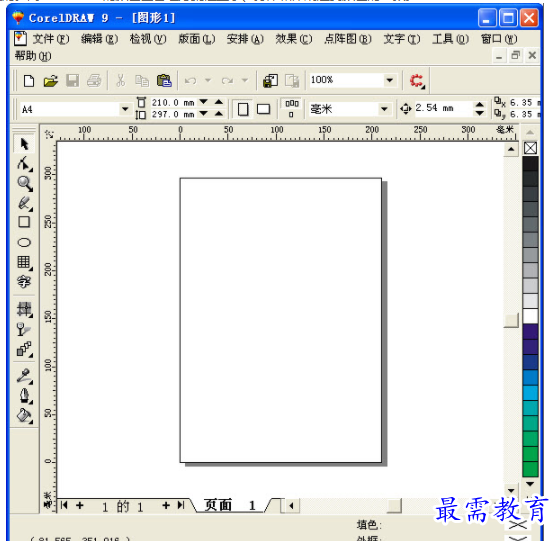Switch to the 页面 1 tab
557x541 pixels.
pyautogui.click(x=230, y=505)
